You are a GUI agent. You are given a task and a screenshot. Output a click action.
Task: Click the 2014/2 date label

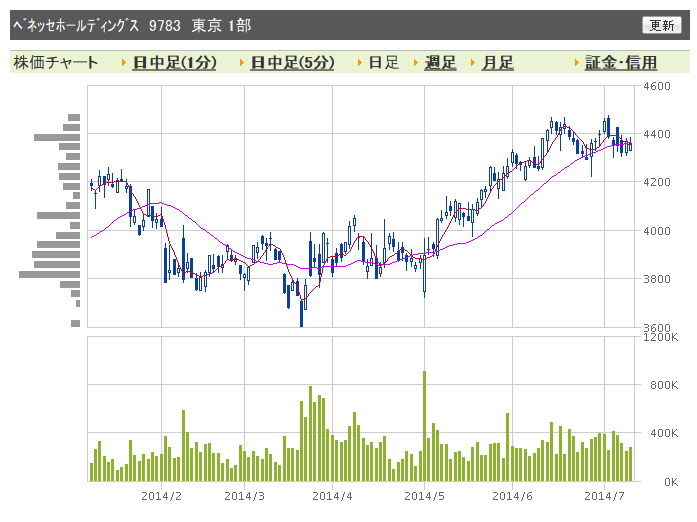click(x=161, y=496)
